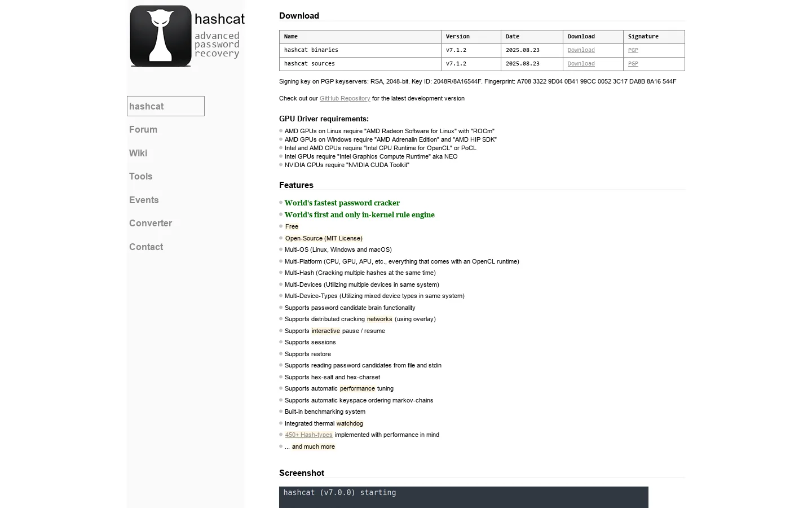Screen dimensions: 812x508
Task: Click "Multi-OS (Linux, Windows and macOS)" item
Action: pos(338,249)
